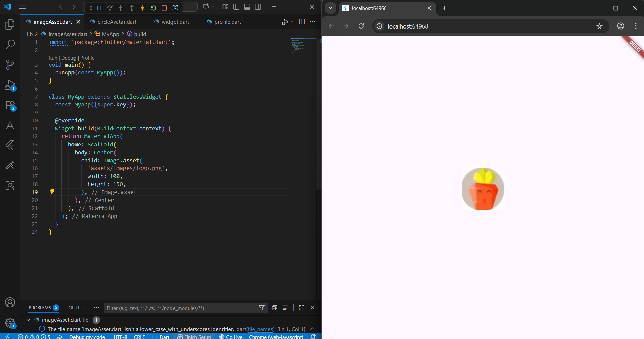Open the Source Control view
644x339 pixels.
pos(10,64)
